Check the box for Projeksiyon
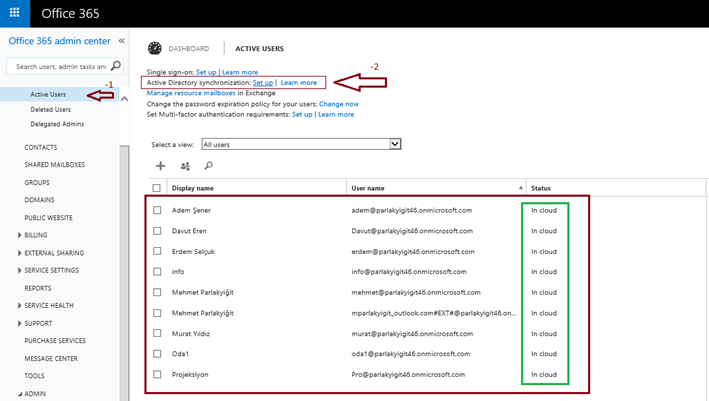The image size is (709, 401). (157, 374)
